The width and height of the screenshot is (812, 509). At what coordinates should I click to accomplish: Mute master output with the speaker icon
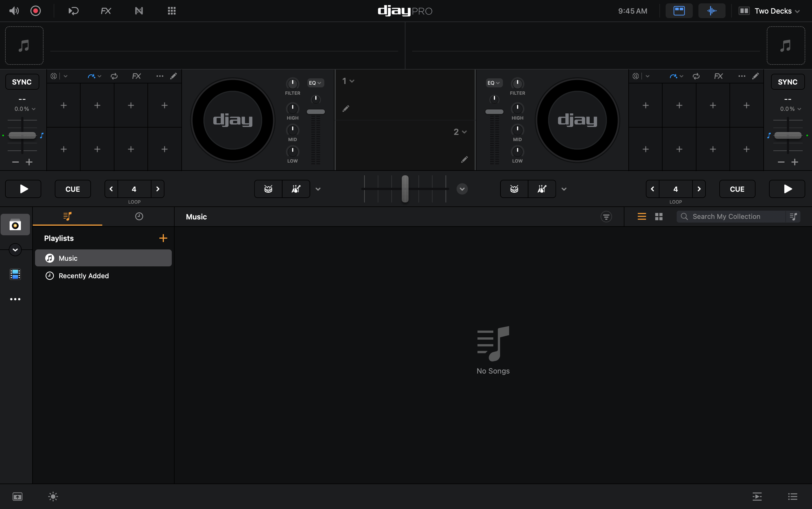click(14, 10)
